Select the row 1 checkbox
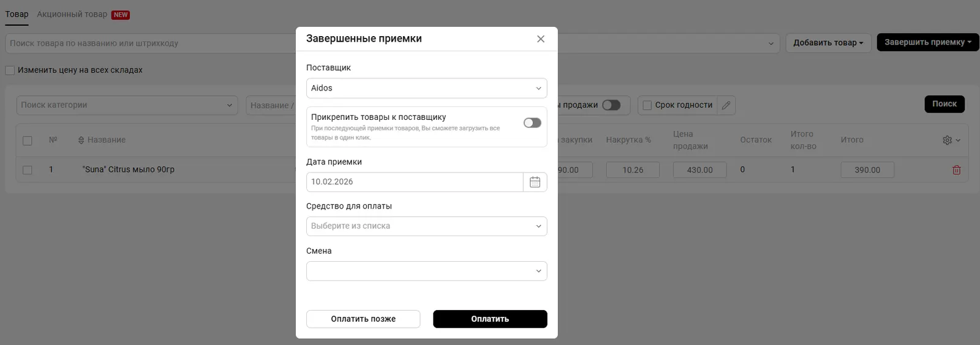980x345 pixels. pos(28,170)
